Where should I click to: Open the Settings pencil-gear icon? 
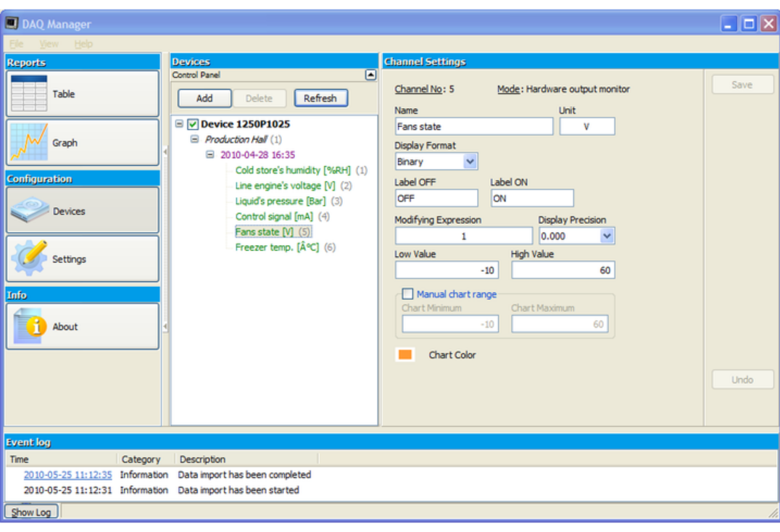click(29, 259)
